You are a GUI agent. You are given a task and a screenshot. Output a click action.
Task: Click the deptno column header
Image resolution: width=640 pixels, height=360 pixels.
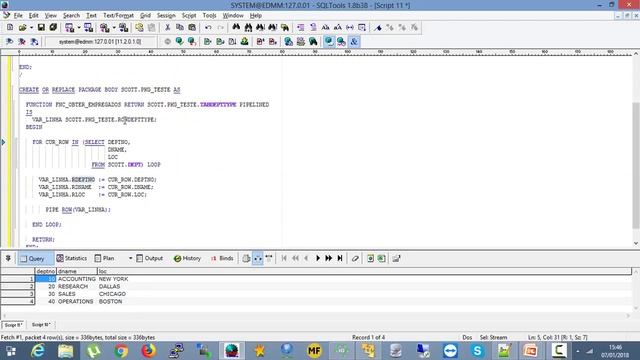click(x=45, y=271)
